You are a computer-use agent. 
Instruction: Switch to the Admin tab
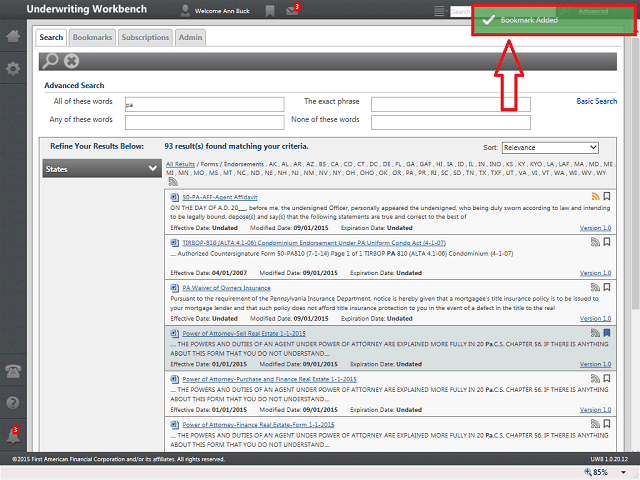190,38
